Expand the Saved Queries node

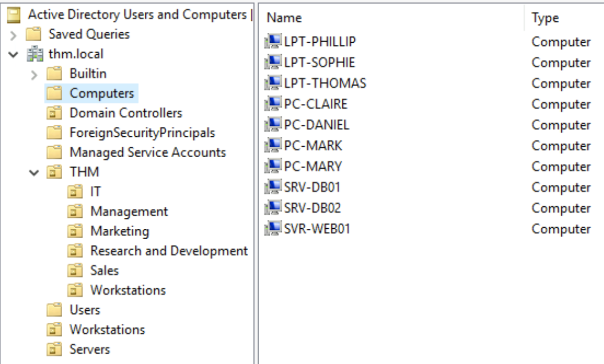point(13,34)
